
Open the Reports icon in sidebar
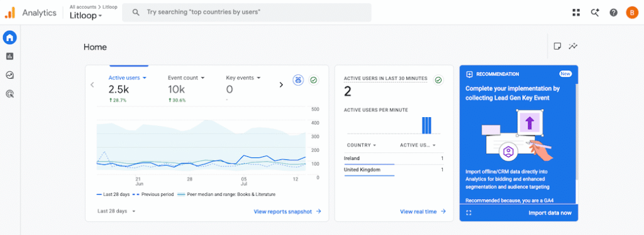(x=10, y=56)
